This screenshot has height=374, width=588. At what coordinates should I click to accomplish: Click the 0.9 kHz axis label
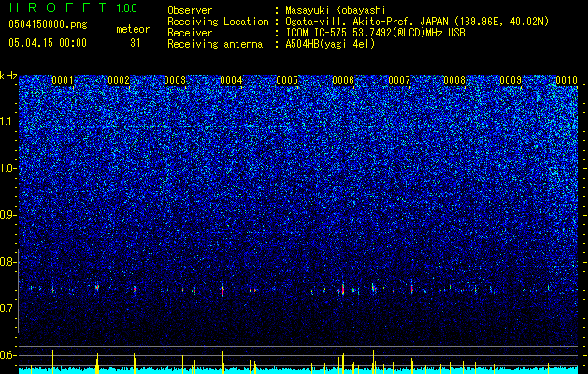8,215
